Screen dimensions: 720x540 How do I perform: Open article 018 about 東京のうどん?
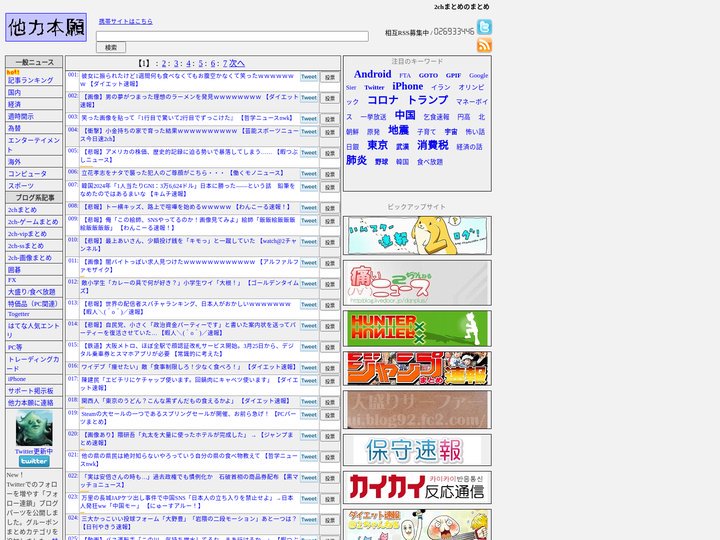[x=185, y=401]
